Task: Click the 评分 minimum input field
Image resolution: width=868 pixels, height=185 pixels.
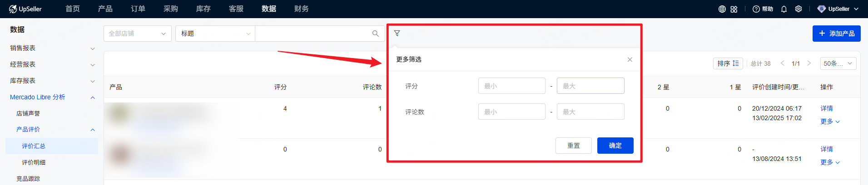Action: click(x=511, y=86)
